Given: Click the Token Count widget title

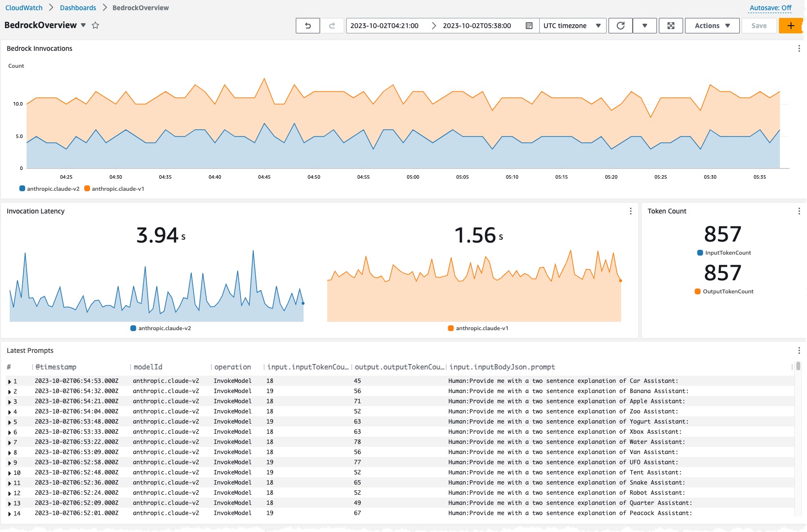Looking at the screenshot, I should [x=667, y=211].
